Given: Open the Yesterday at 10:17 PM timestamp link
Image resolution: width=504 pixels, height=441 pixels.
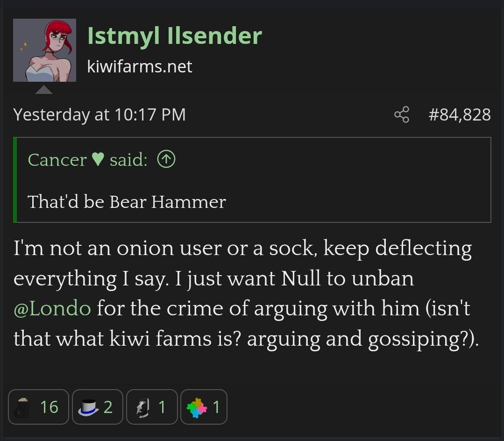Looking at the screenshot, I should [x=99, y=114].
